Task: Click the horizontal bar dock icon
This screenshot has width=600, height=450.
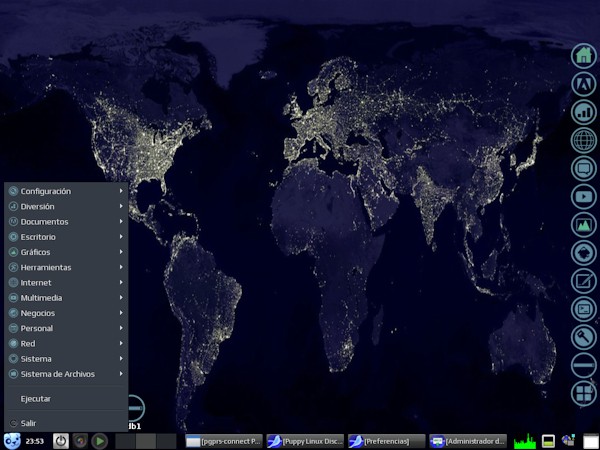Action: (x=584, y=365)
